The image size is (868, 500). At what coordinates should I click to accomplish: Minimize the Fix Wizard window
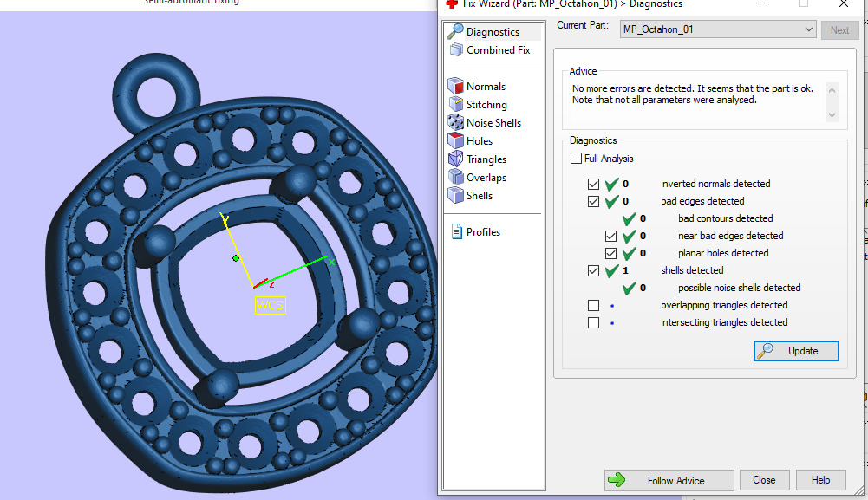[765, 3]
